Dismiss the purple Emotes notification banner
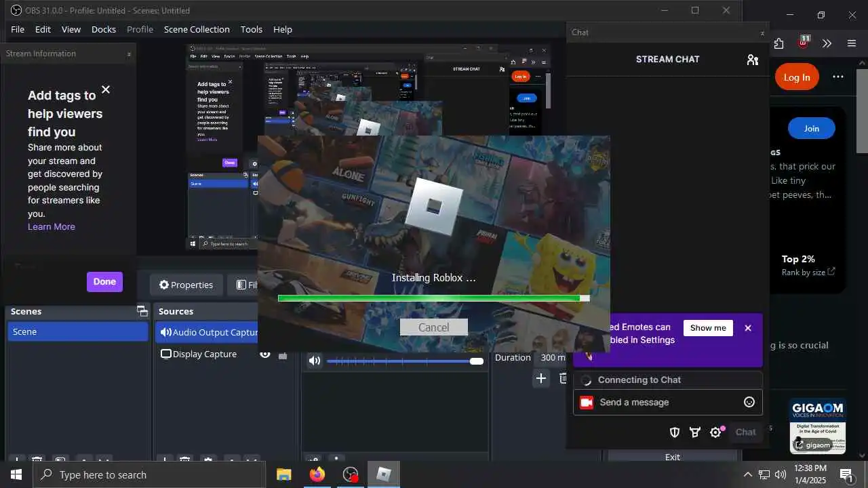868x488 pixels. point(748,328)
